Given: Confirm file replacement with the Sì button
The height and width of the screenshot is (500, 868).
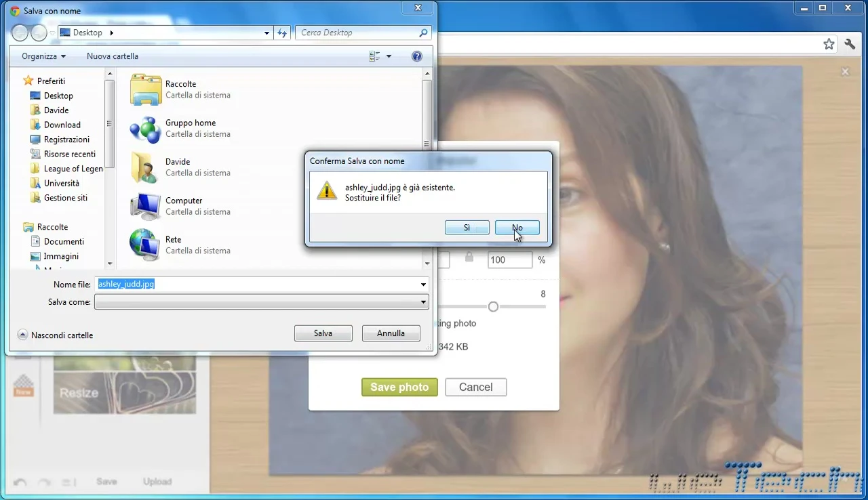Looking at the screenshot, I should (467, 227).
